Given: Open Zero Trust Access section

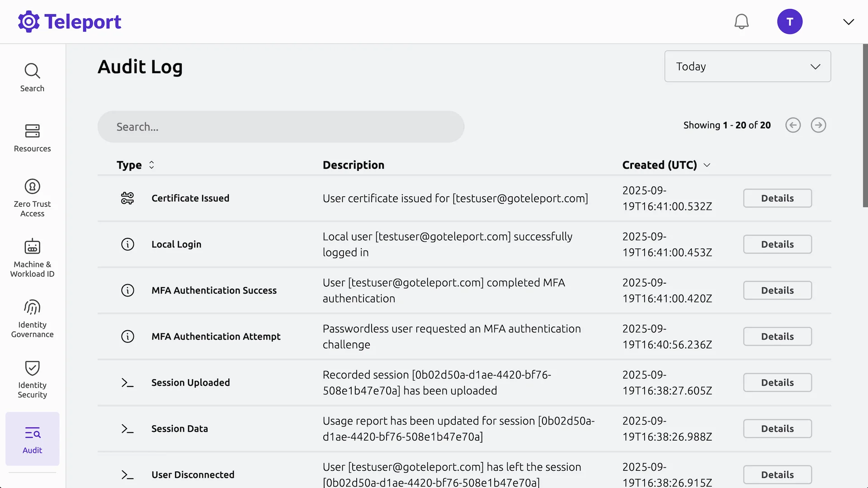Looking at the screenshot, I should [32, 198].
